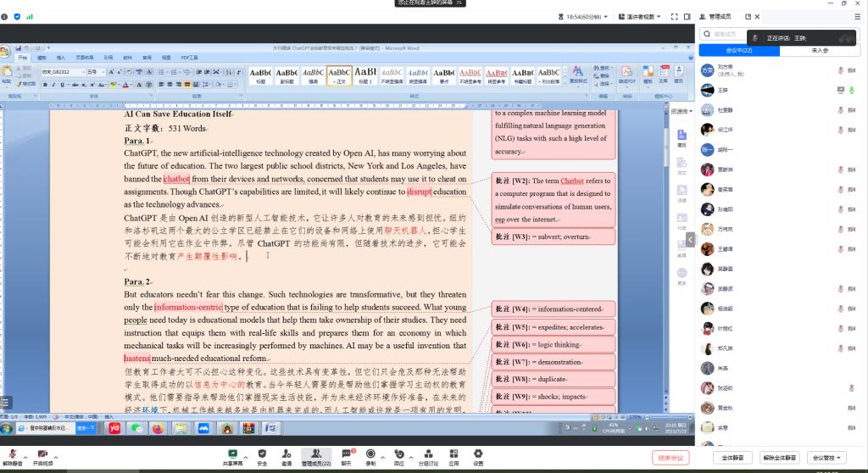Unmute the microphone (解除静音)
Viewport: 868px width, 473px height.
pyautogui.click(x=13, y=455)
